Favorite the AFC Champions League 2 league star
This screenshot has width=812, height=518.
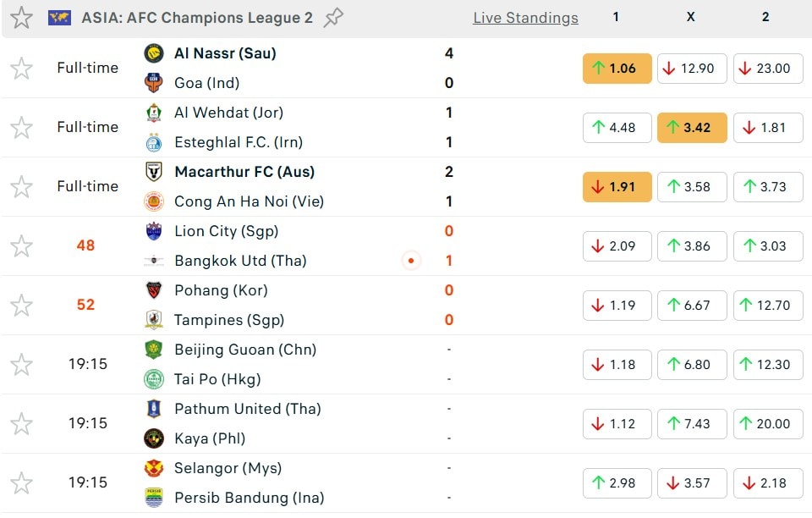(21, 18)
